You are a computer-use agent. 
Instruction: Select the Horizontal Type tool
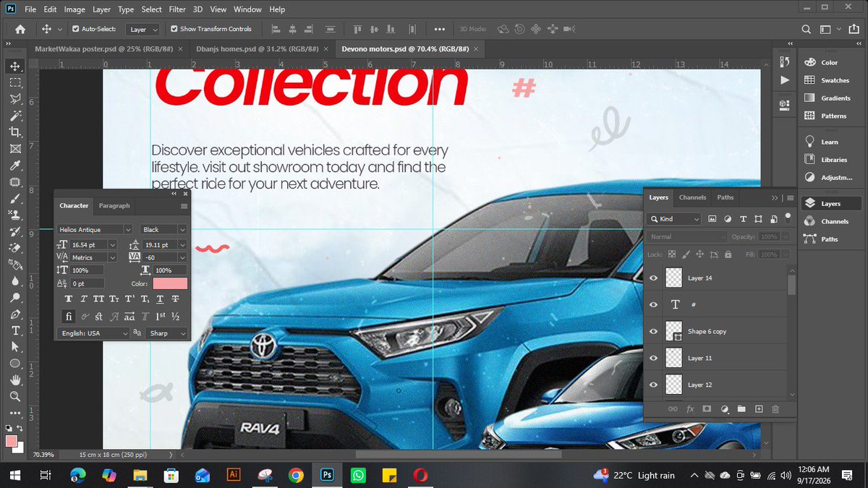[x=15, y=330]
